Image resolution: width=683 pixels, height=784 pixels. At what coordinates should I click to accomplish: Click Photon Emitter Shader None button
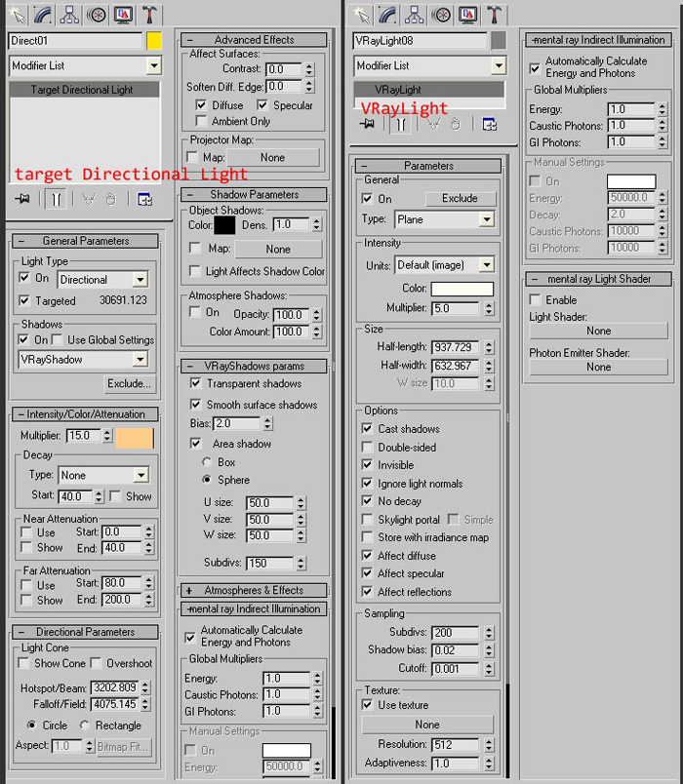point(598,367)
